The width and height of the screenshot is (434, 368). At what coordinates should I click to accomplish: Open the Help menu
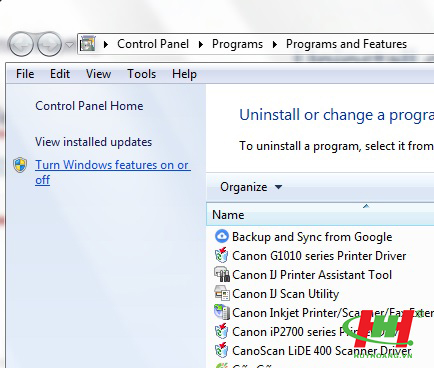click(184, 74)
